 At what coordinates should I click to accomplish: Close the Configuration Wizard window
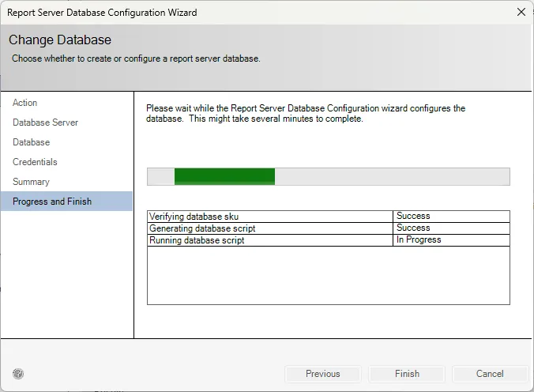(x=521, y=13)
